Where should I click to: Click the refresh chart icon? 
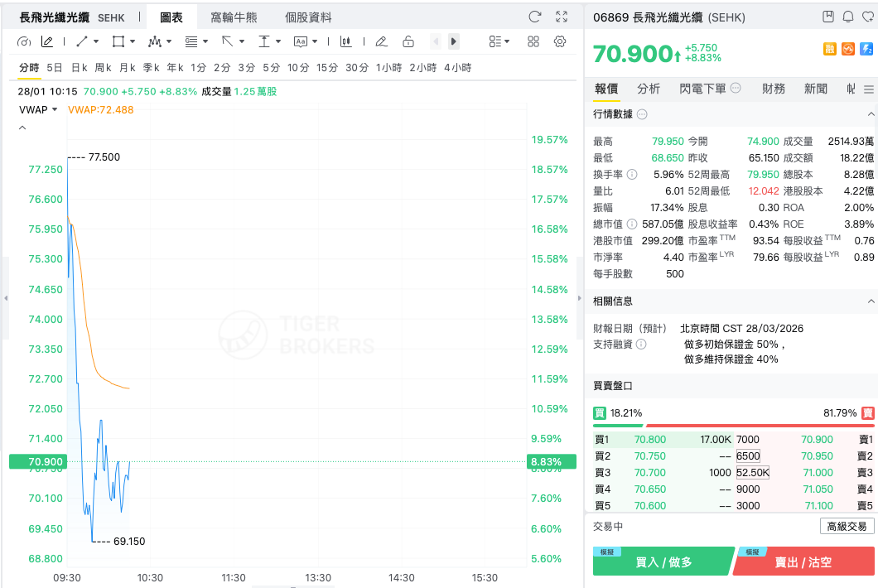(x=535, y=17)
